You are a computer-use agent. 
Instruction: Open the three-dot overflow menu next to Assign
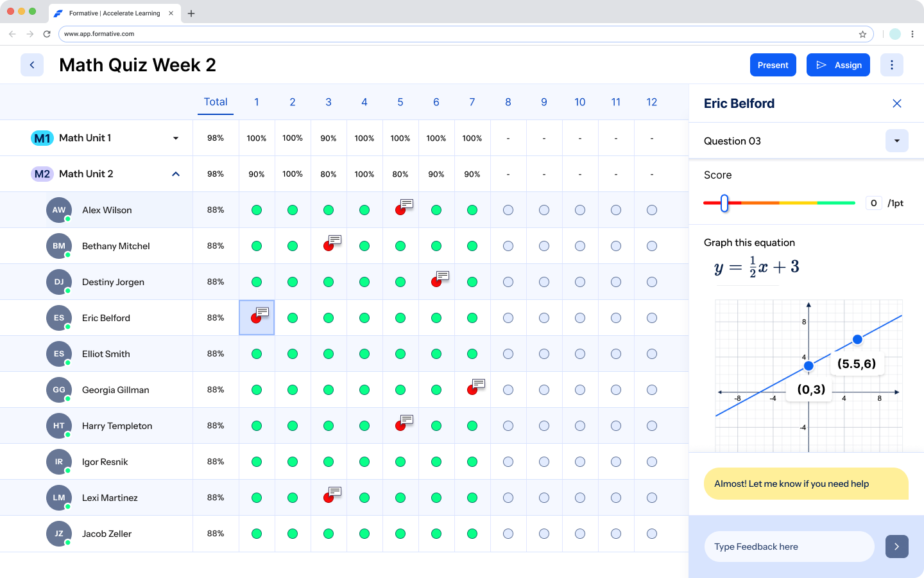891,64
